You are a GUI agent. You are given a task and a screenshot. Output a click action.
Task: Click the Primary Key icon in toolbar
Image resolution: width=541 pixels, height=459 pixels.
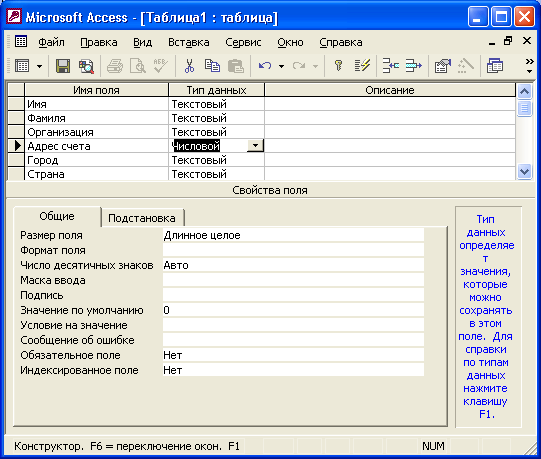[338, 66]
